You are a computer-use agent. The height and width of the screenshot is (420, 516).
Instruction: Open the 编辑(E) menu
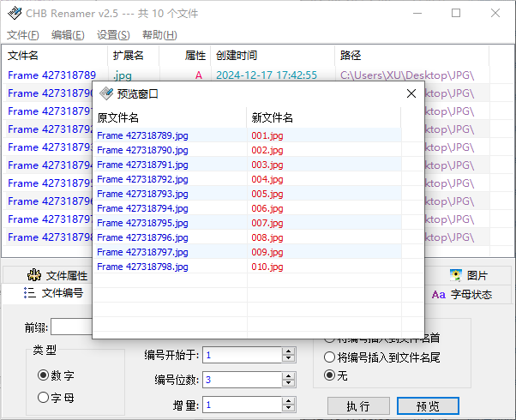[x=68, y=35]
